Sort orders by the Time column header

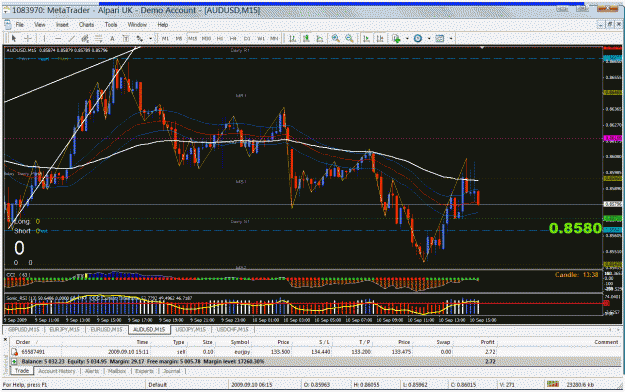[142, 342]
